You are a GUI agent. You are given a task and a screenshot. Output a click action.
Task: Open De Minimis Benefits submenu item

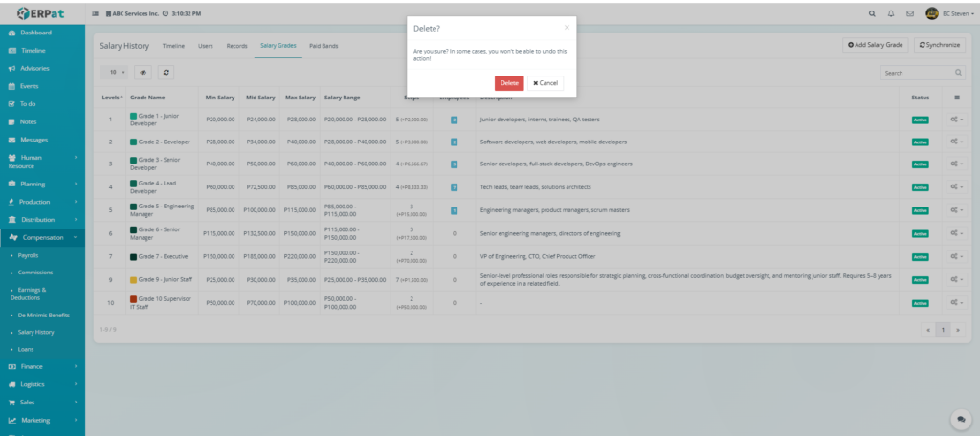pyautogui.click(x=43, y=316)
